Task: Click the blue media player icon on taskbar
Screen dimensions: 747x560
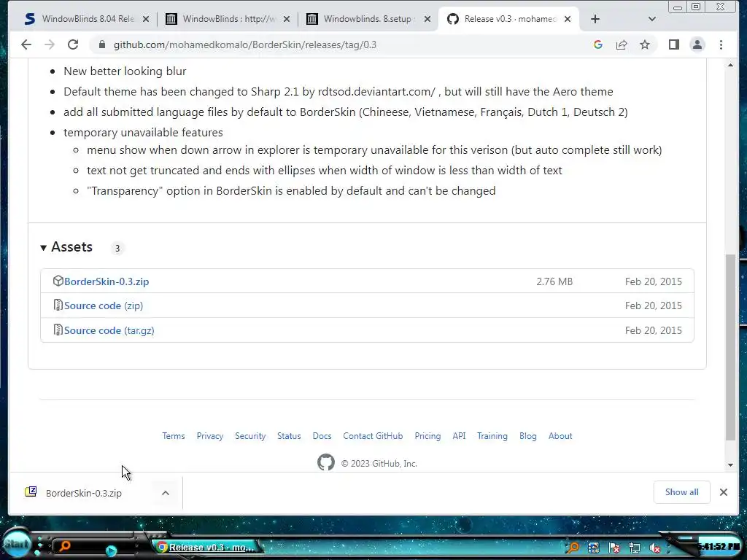Action: [111, 551]
